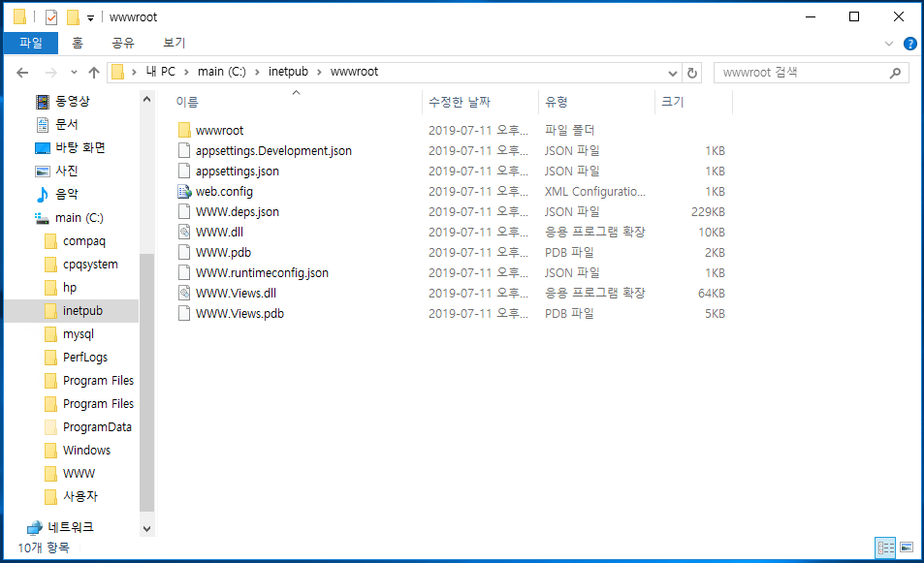This screenshot has height=563, width=924.
Task: Switch to large icons view layout
Action: pyautogui.click(x=907, y=547)
